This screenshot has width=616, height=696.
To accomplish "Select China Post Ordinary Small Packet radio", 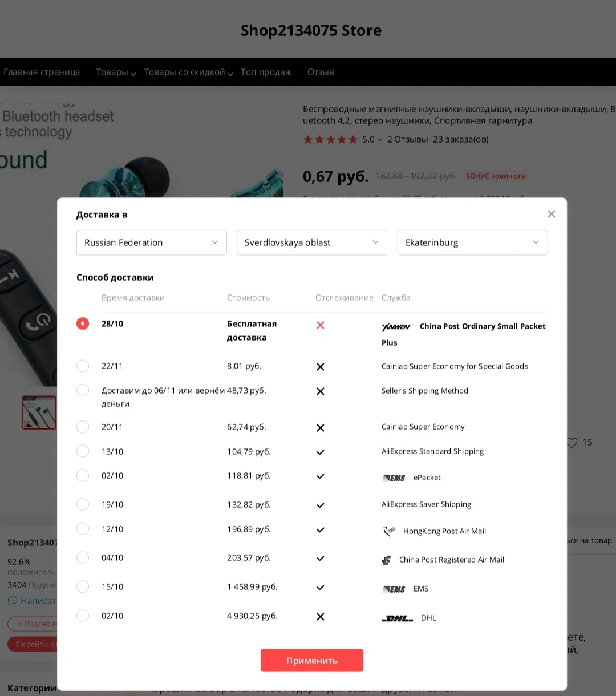I will pyautogui.click(x=83, y=323).
